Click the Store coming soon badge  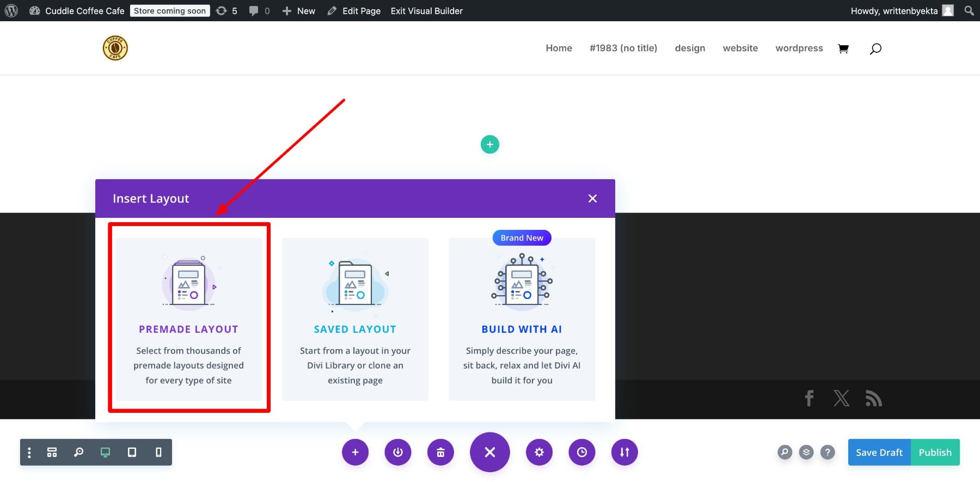(x=170, y=10)
